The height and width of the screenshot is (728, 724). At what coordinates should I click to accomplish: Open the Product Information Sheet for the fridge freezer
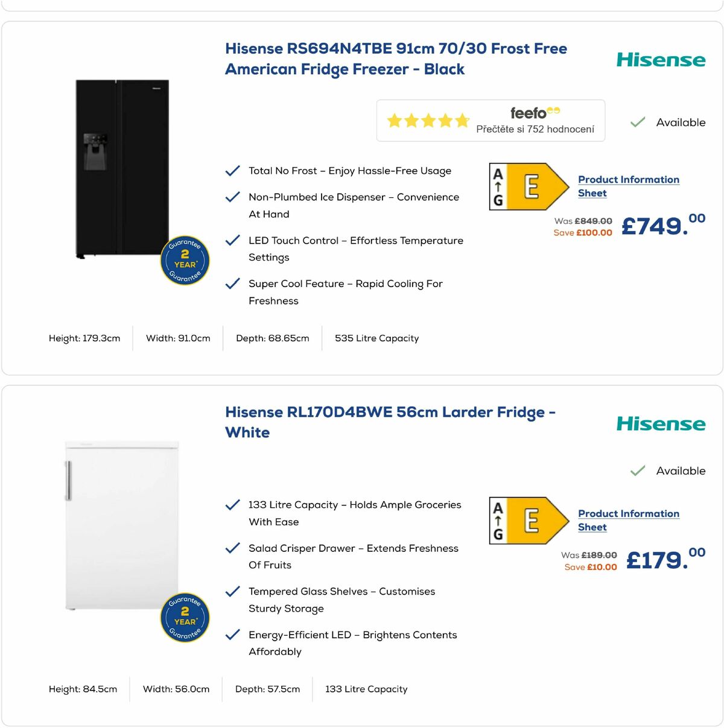tap(627, 186)
